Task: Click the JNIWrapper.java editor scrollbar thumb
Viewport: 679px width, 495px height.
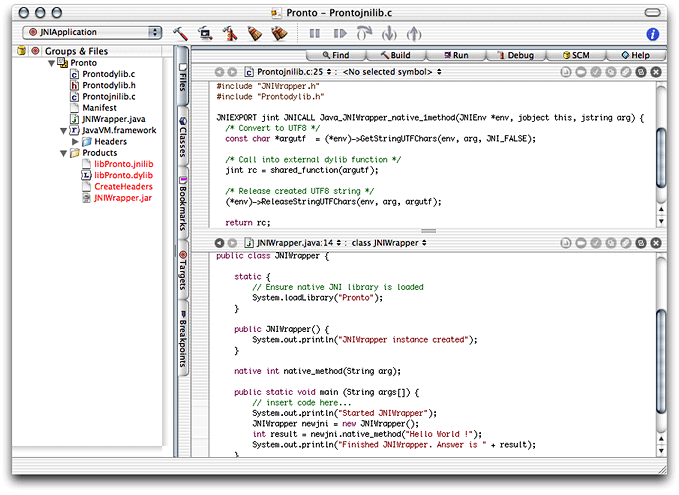Action: 661,362
